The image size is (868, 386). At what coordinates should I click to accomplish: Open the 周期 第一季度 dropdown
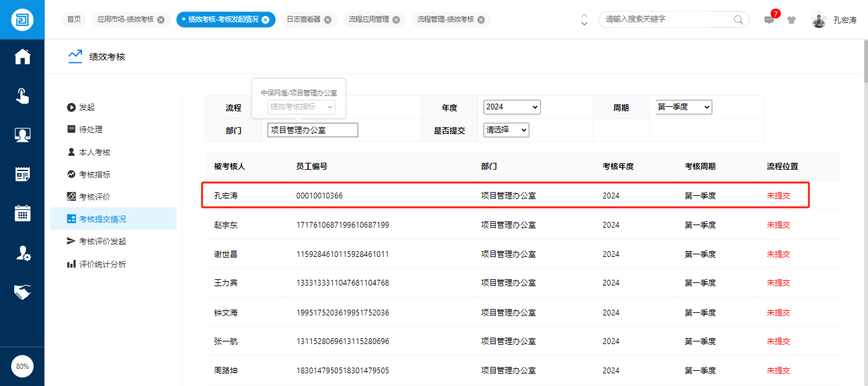(x=684, y=107)
